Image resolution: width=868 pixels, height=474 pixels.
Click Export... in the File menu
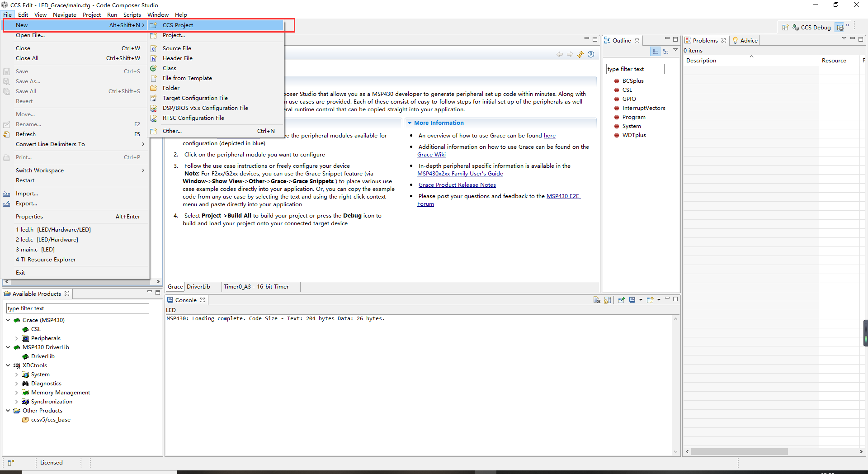(x=75, y=204)
